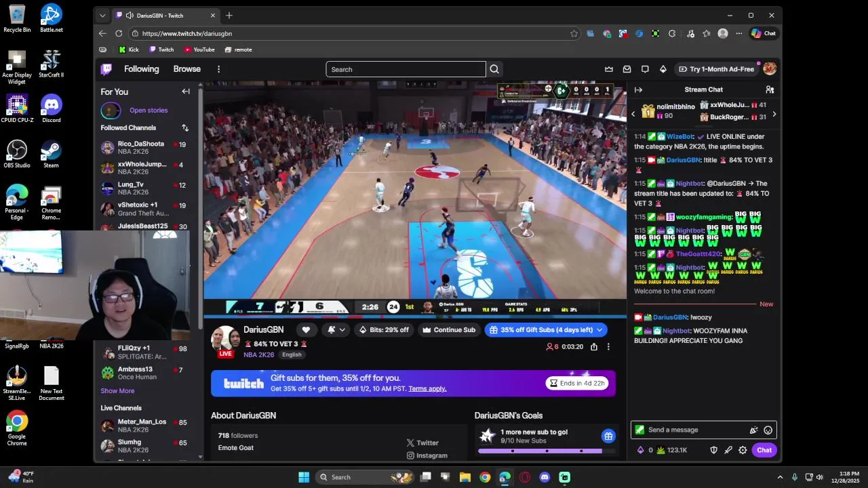Open the remote bookmark
This screenshot has height=488, width=868.
239,49
